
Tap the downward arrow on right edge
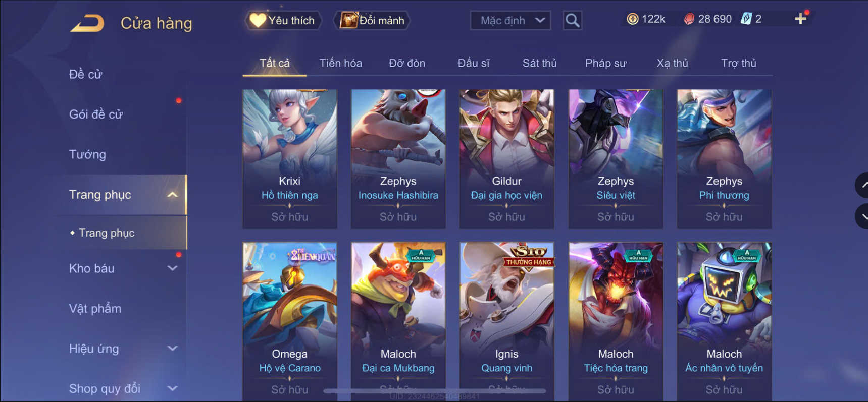point(862,216)
